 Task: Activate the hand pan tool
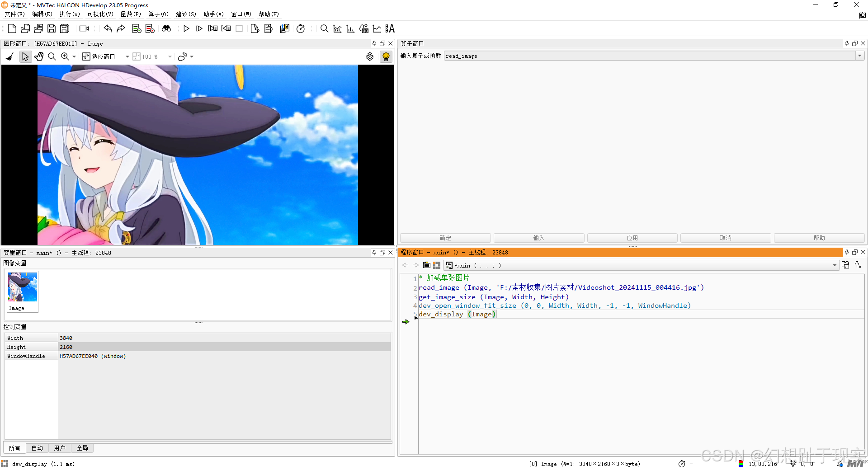coord(39,56)
